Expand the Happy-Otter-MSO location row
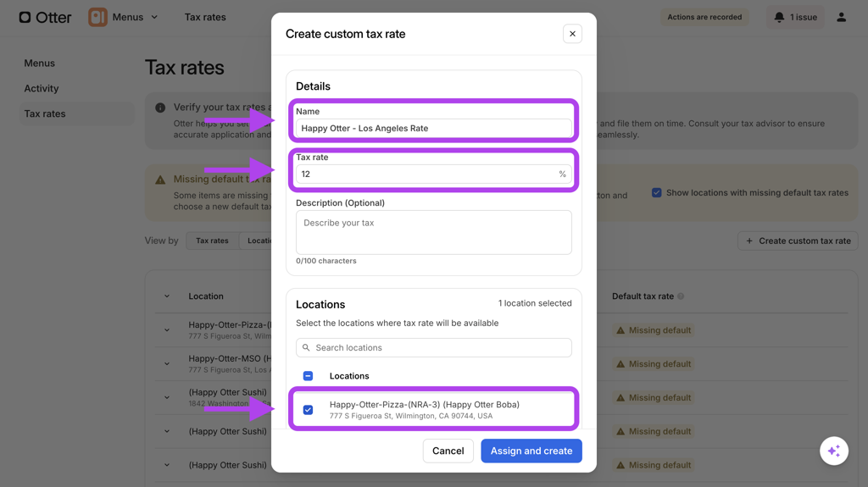Image resolution: width=868 pixels, height=487 pixels. 167,364
